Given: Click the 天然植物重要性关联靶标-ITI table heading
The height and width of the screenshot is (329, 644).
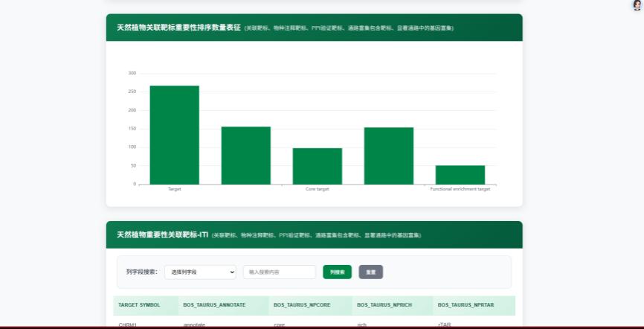Looking at the screenshot, I should click(x=162, y=234).
